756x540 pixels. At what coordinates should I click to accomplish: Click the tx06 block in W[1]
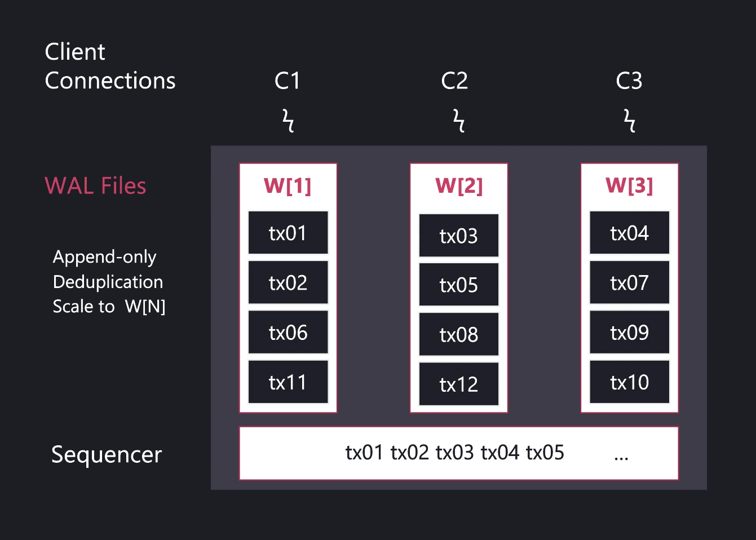pyautogui.click(x=288, y=333)
